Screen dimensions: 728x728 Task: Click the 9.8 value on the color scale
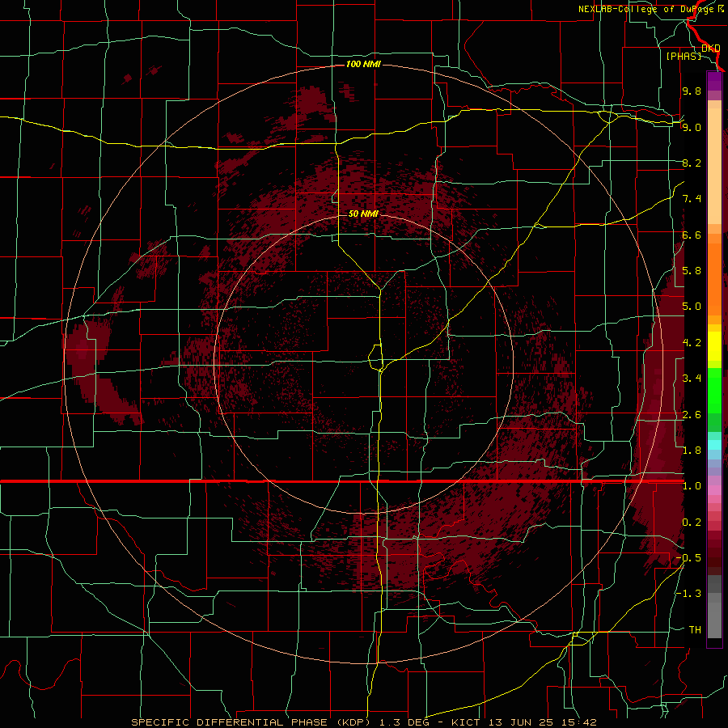[692, 91]
